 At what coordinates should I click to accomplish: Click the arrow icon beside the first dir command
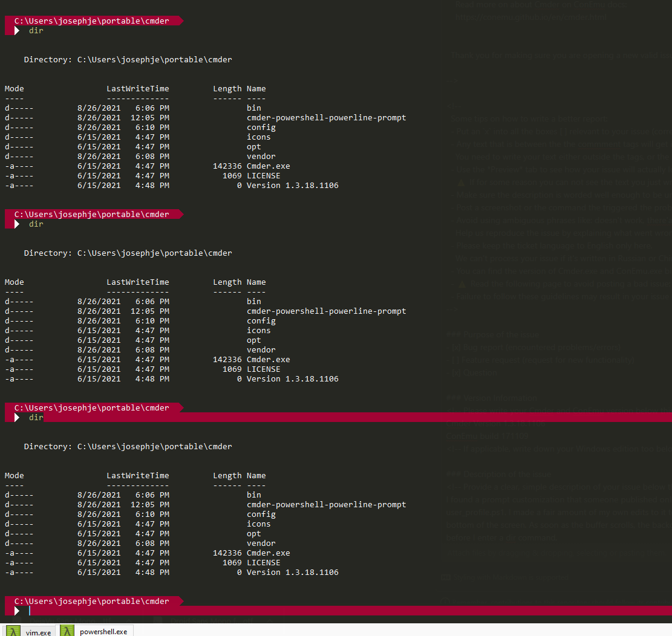click(16, 30)
